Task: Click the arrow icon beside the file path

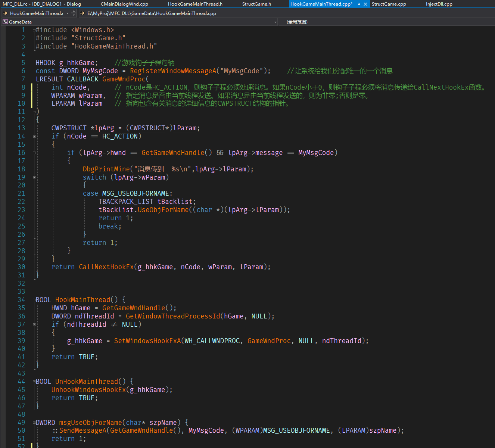Action: (82, 13)
